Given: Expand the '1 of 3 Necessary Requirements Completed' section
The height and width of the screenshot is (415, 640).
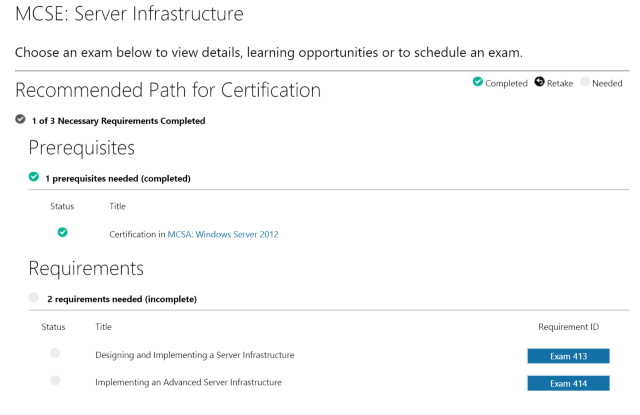Looking at the screenshot, I should [118, 121].
